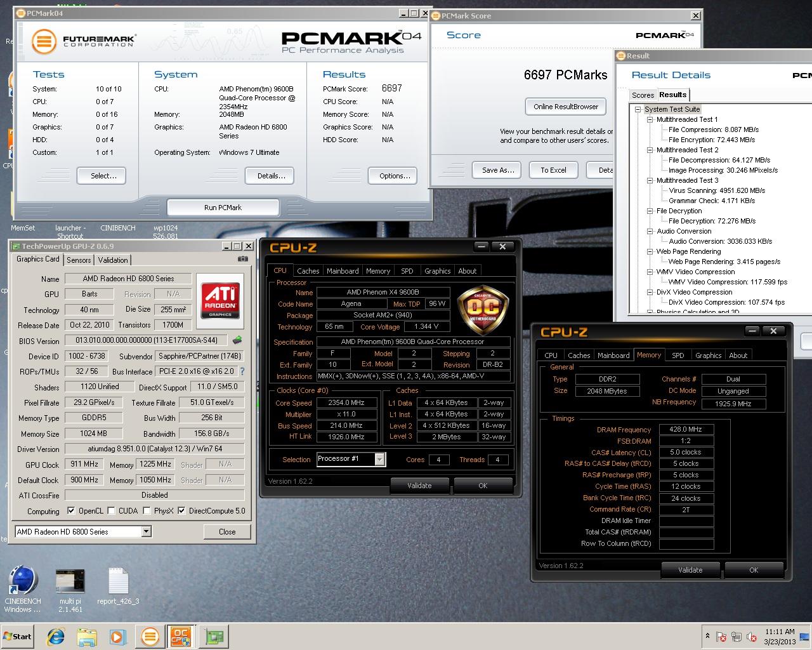This screenshot has height=650, width=812.
Task: Open the GPU selection dropdown in GPU-Z
Action: click(147, 532)
